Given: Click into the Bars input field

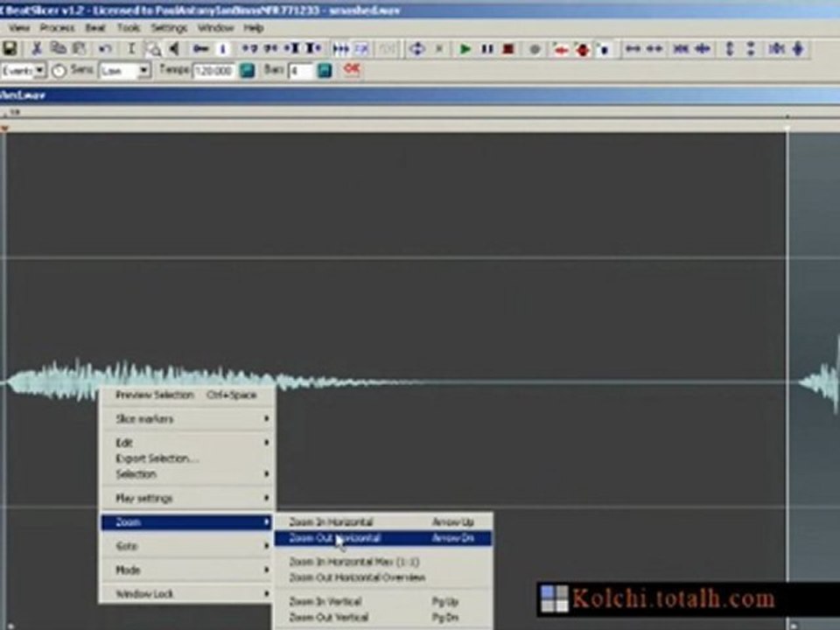Looking at the screenshot, I should (x=300, y=70).
